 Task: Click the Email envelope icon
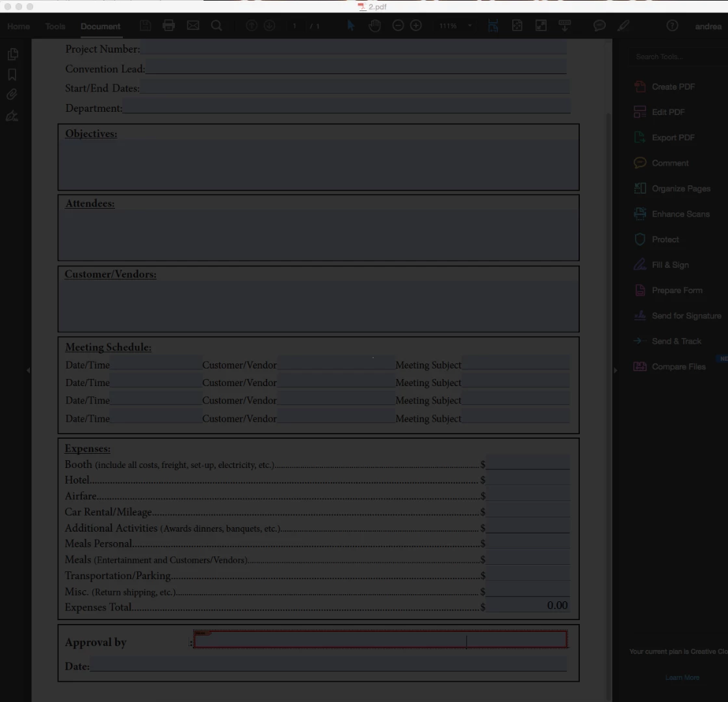click(x=192, y=25)
